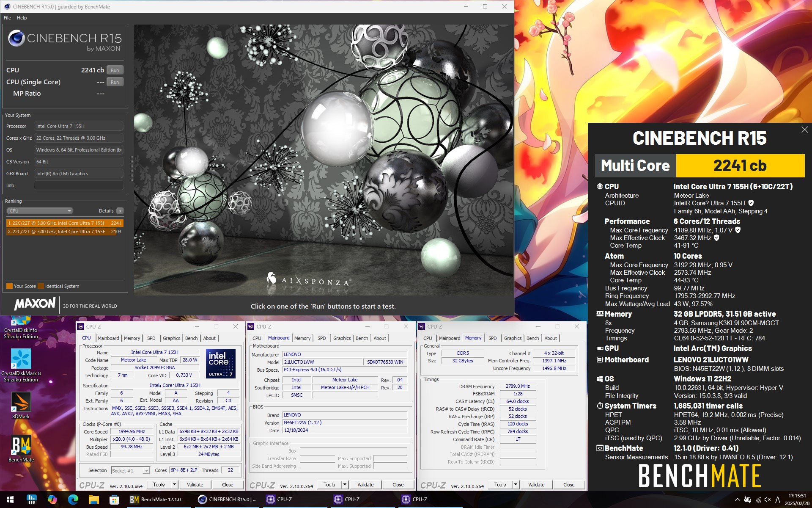Click Close button in third CPU-Z window

click(x=569, y=485)
